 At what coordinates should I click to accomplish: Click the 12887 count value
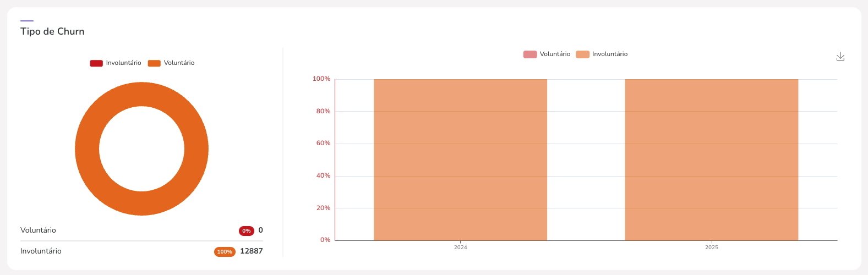[x=252, y=251]
